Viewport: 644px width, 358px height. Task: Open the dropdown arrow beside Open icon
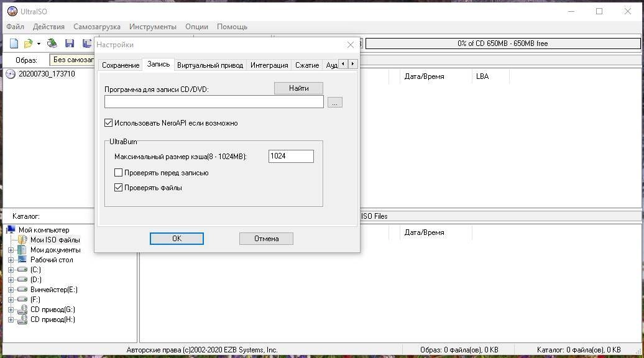point(39,44)
